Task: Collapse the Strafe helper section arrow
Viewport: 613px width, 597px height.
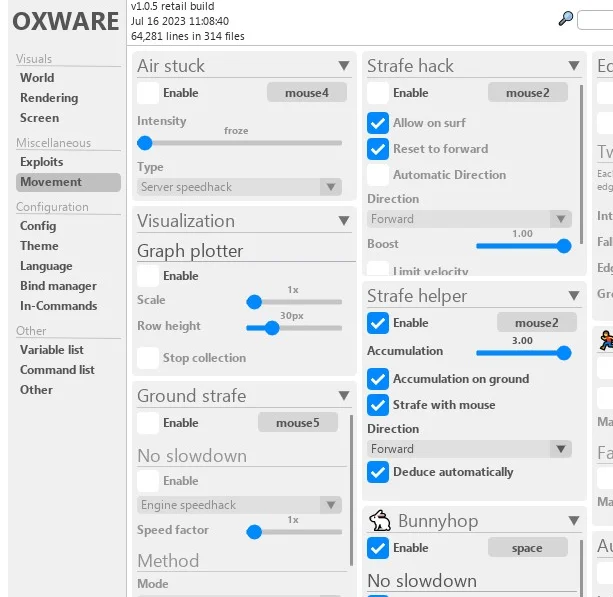Action: click(573, 297)
